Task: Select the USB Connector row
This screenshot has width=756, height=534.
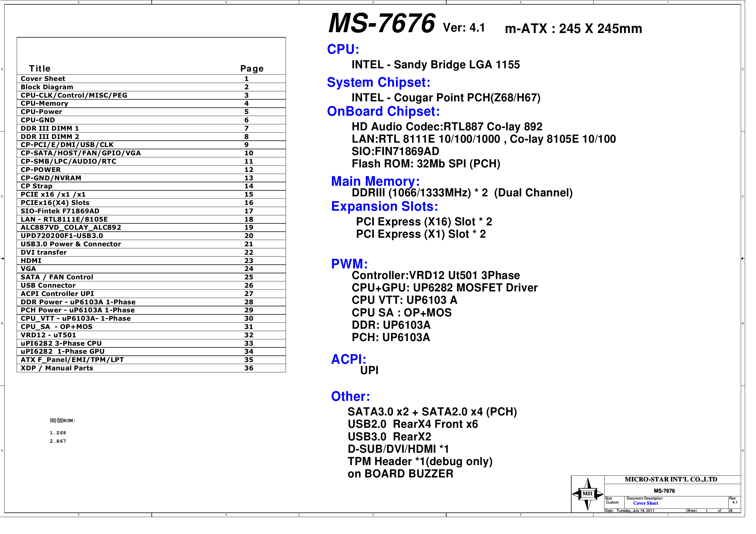Action: pyautogui.click(x=48, y=285)
